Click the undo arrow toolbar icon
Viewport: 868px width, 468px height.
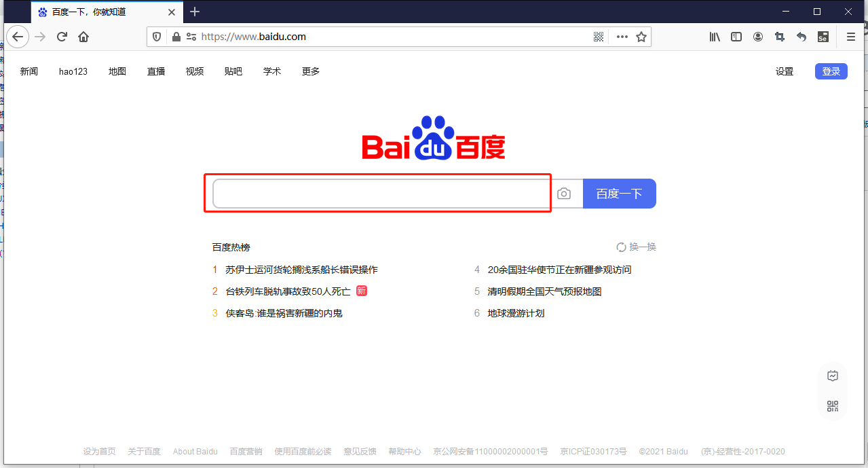801,37
